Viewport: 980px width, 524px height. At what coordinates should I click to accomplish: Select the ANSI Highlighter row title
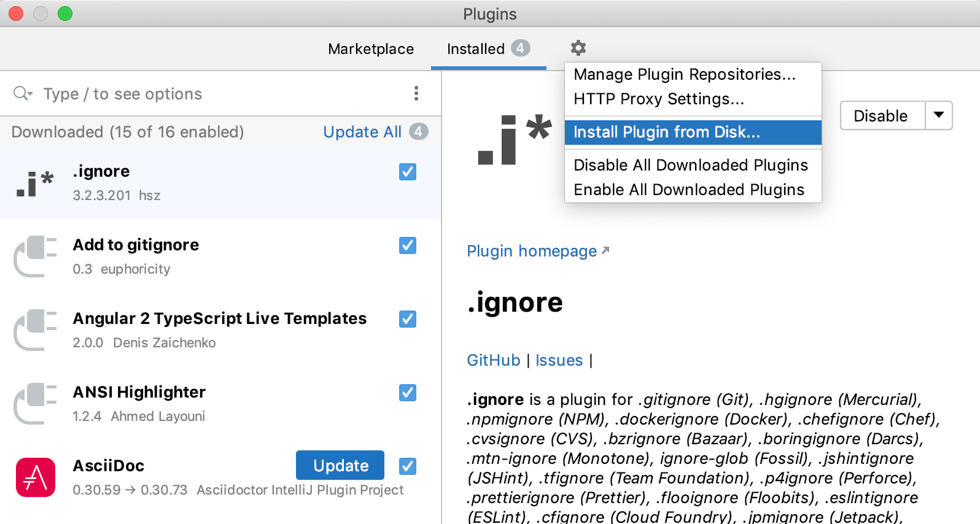(139, 392)
